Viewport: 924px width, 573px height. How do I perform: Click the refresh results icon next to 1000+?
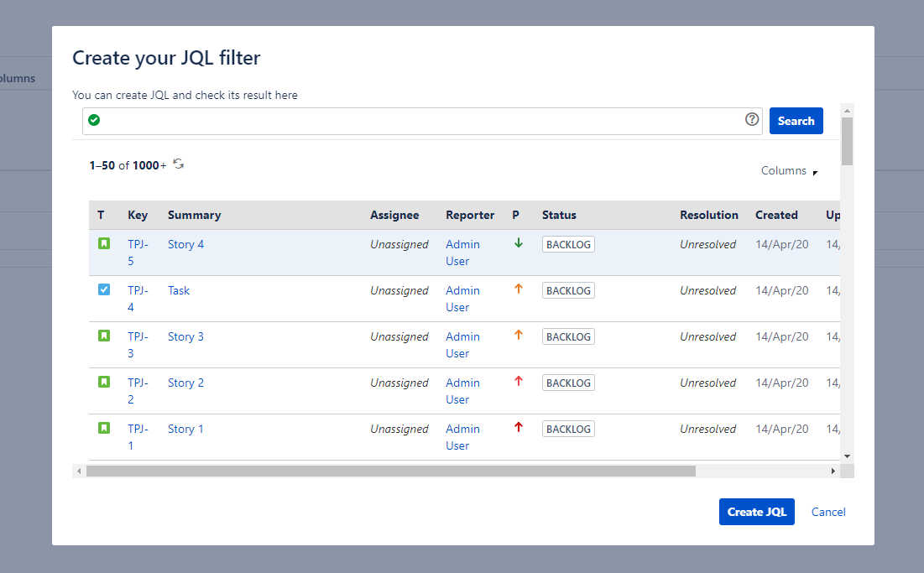tap(178, 164)
